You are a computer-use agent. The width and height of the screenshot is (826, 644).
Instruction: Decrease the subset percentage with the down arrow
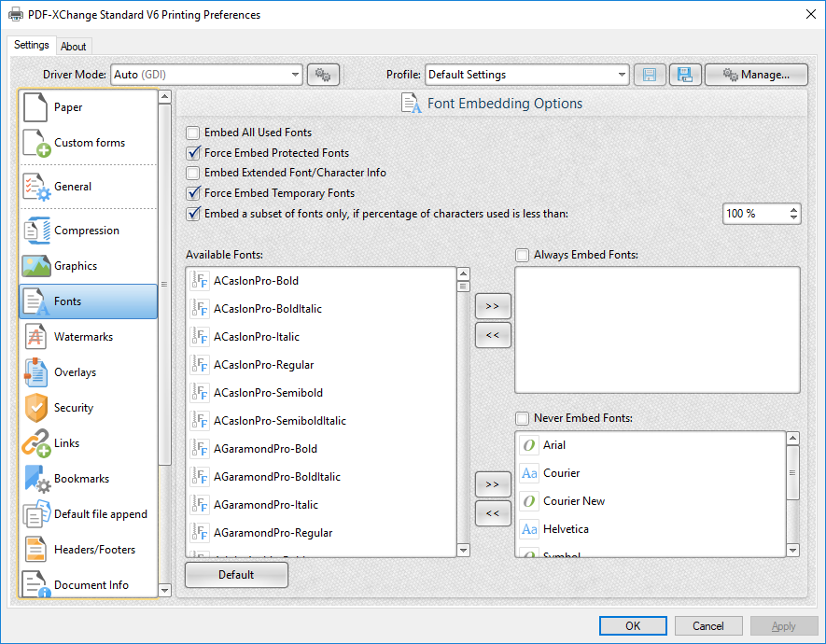tap(793, 218)
